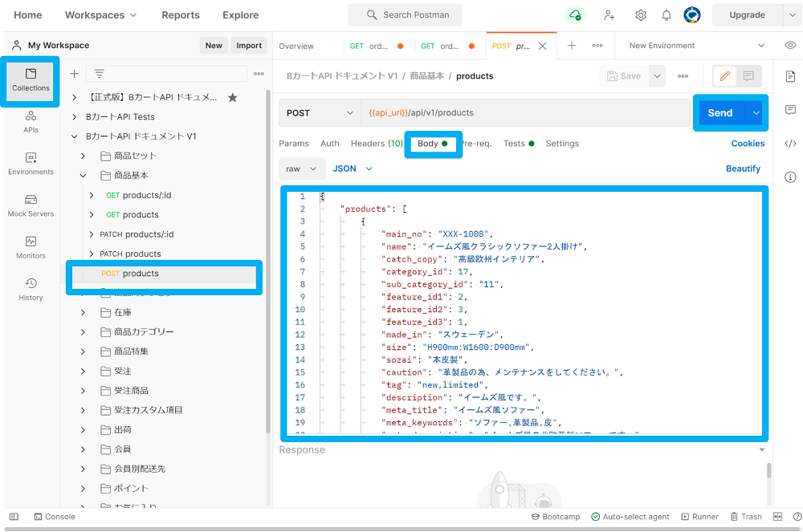Open the Workspaces dropdown menu
The width and height of the screenshot is (803, 532).
click(101, 14)
